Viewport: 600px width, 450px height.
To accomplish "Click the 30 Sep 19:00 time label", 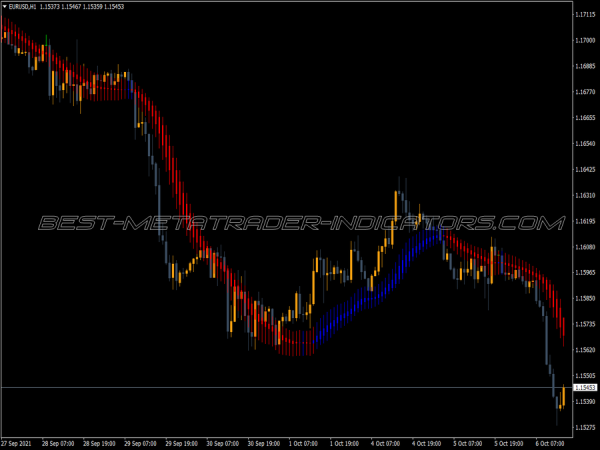I will pyautogui.click(x=264, y=442).
